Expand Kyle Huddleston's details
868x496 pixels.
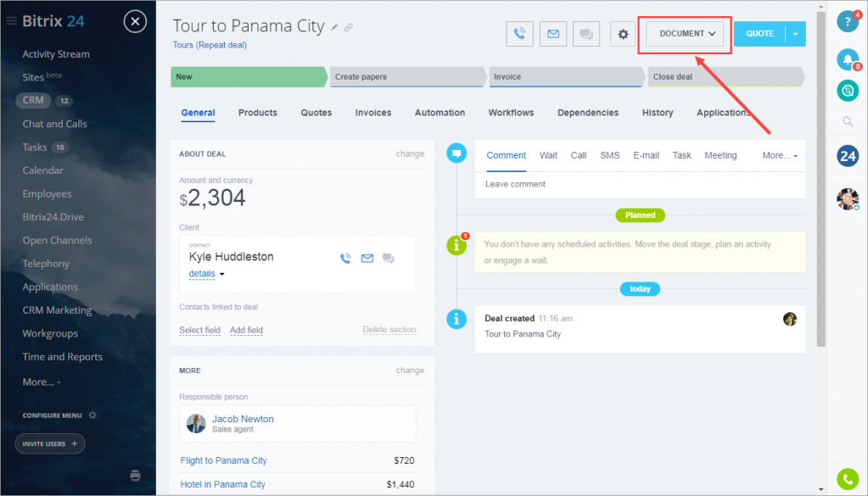[x=206, y=274]
